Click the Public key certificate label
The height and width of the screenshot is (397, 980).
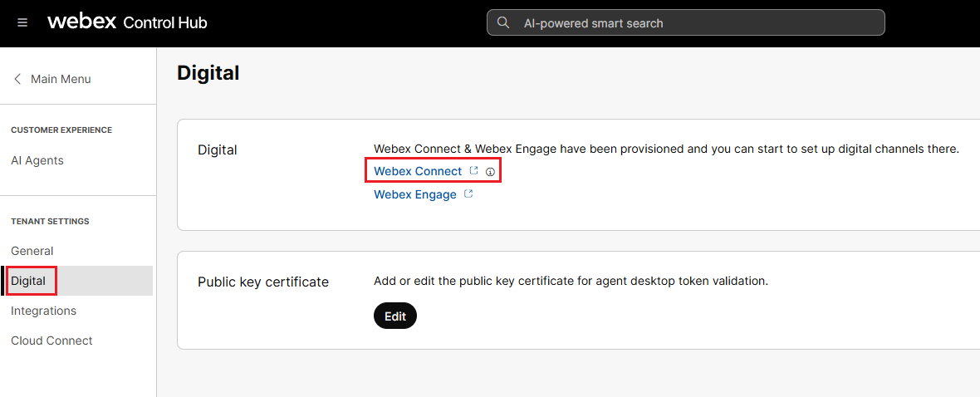pyautogui.click(x=263, y=282)
